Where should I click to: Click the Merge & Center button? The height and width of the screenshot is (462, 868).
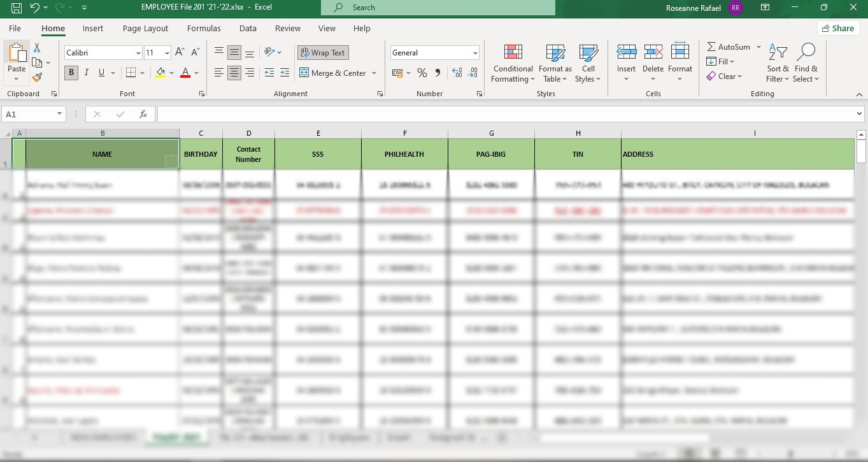[332, 73]
